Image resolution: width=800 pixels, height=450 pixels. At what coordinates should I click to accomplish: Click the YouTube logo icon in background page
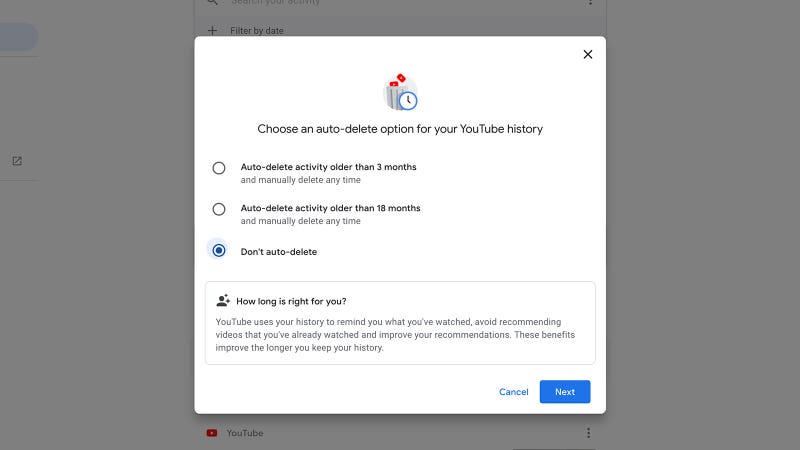pyautogui.click(x=212, y=433)
